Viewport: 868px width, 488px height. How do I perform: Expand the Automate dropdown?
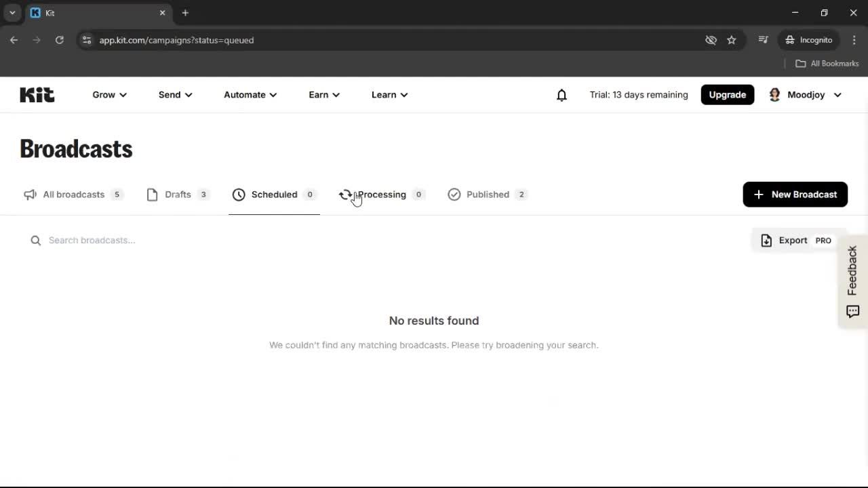pyautogui.click(x=250, y=95)
